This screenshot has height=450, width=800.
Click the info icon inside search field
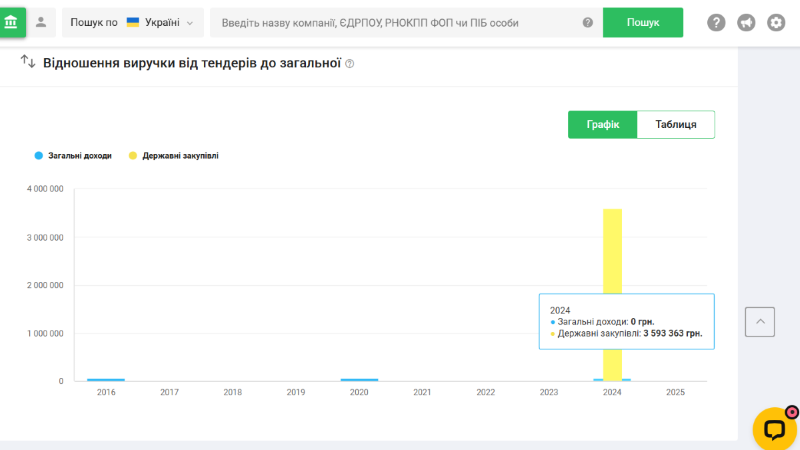click(x=587, y=23)
